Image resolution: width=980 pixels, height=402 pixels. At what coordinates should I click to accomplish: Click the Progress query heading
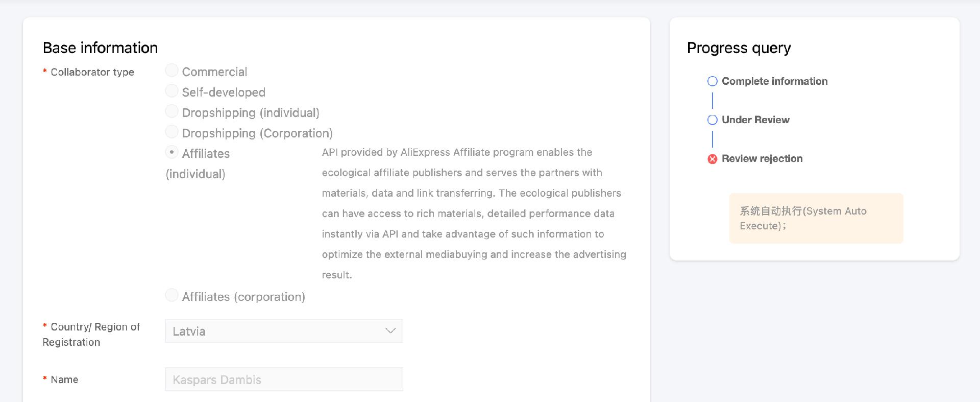point(739,48)
